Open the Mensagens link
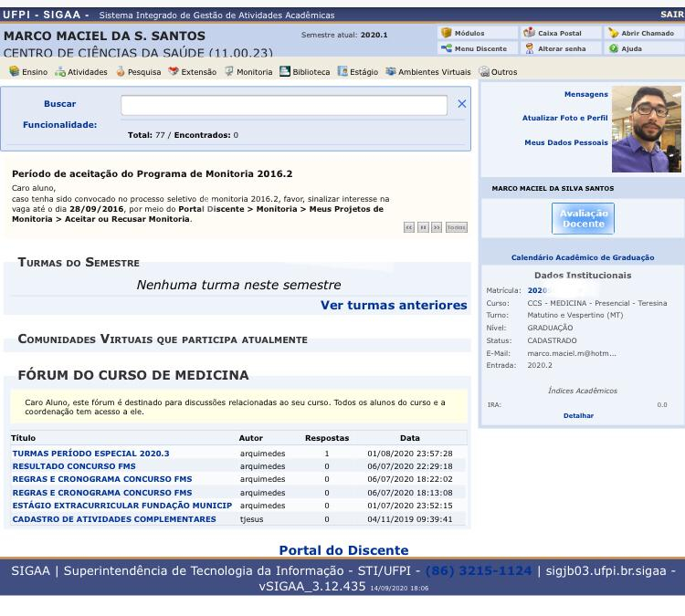This screenshot has height=616, width=685. coord(585,94)
